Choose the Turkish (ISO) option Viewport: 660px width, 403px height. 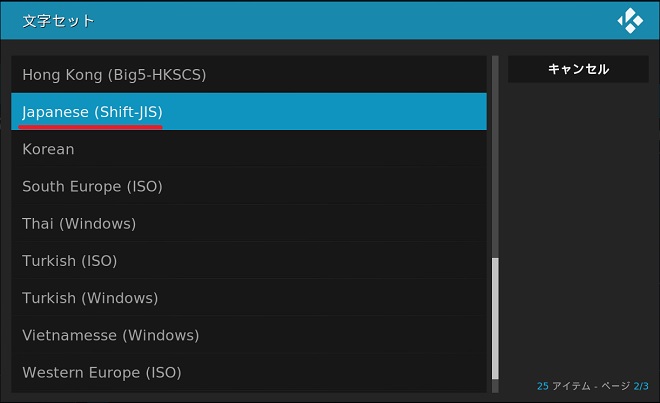point(70,261)
